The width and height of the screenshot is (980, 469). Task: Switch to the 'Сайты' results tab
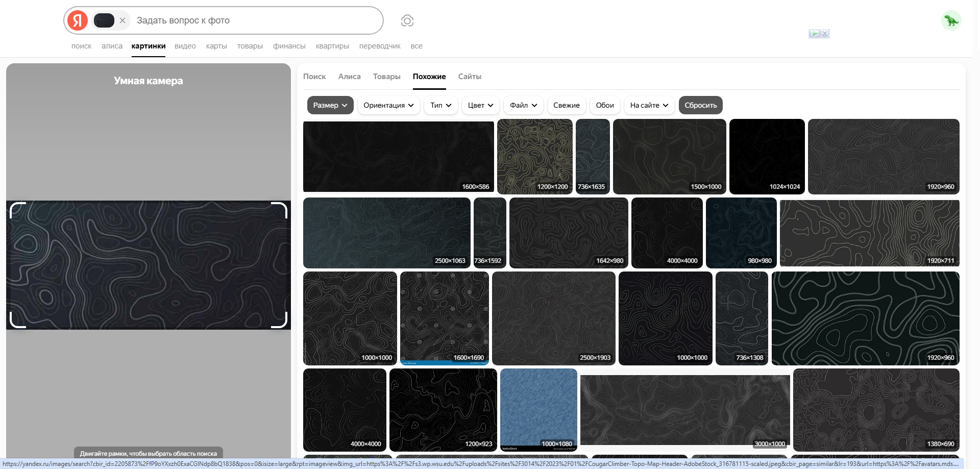pyautogui.click(x=470, y=77)
